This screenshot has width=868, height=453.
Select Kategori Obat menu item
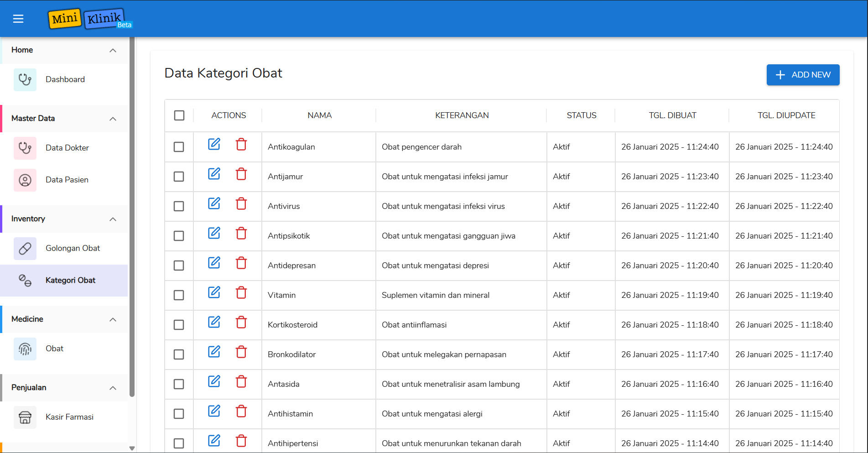pos(65,280)
